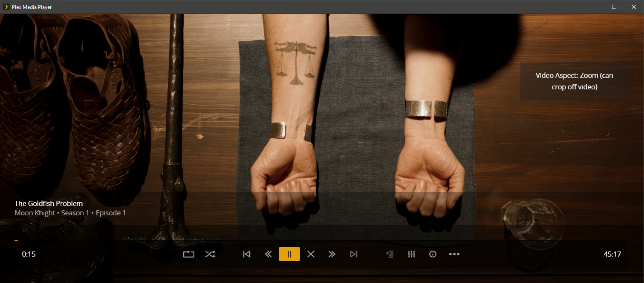Click the elapsed time 0:15
Viewport: 644px width, 283px height.
coord(29,254)
